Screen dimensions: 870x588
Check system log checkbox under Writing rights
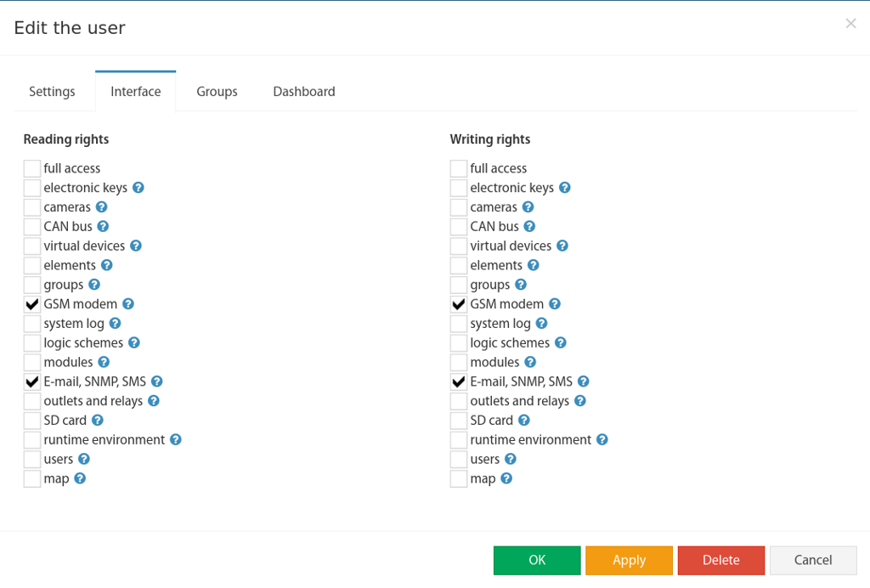[x=459, y=324]
